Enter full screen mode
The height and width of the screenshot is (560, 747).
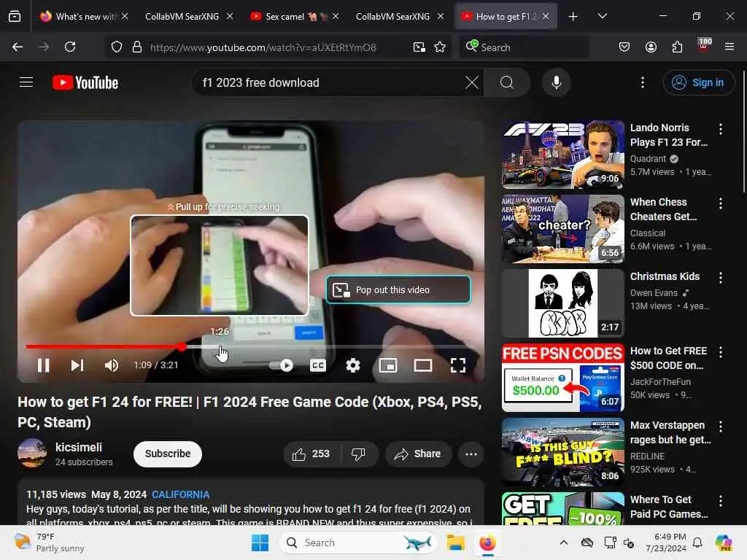pos(458,365)
